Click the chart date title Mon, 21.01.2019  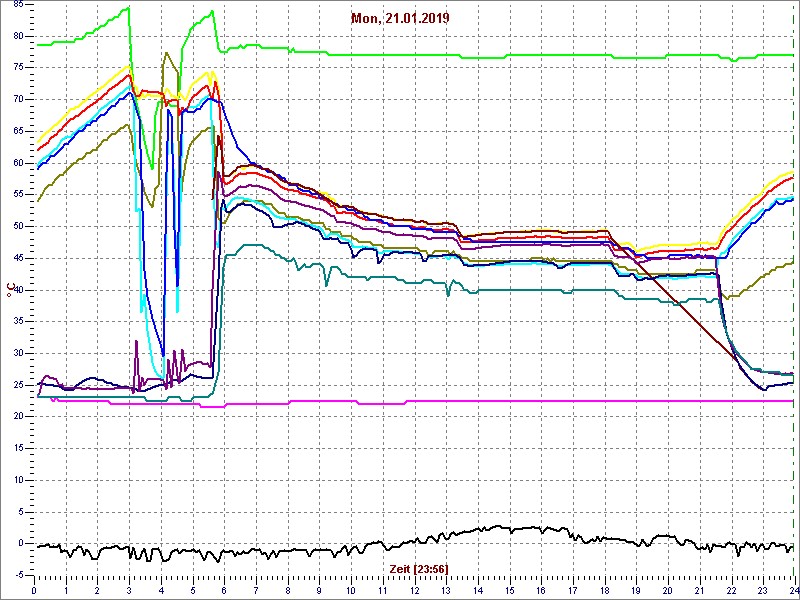(400, 19)
